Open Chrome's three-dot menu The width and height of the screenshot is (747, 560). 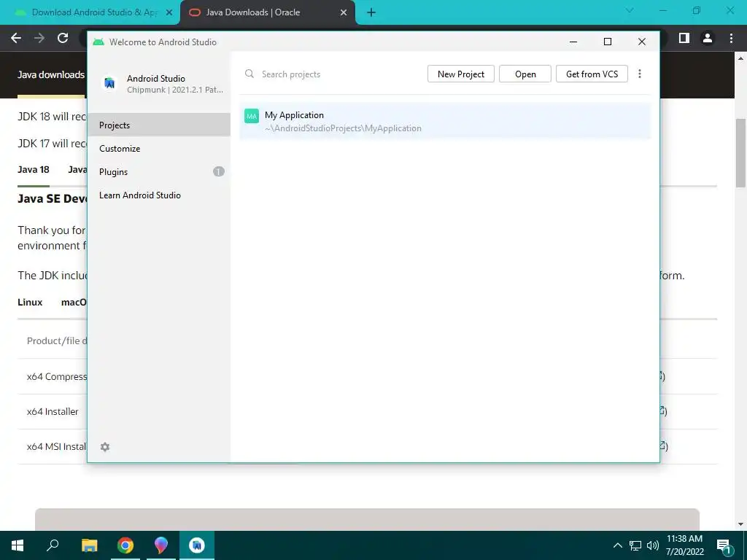pyautogui.click(x=731, y=38)
